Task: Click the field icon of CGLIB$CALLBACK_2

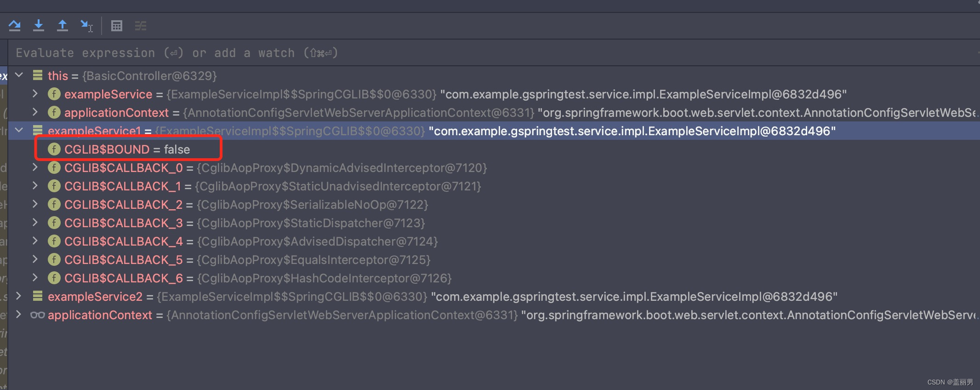Action: tap(54, 205)
